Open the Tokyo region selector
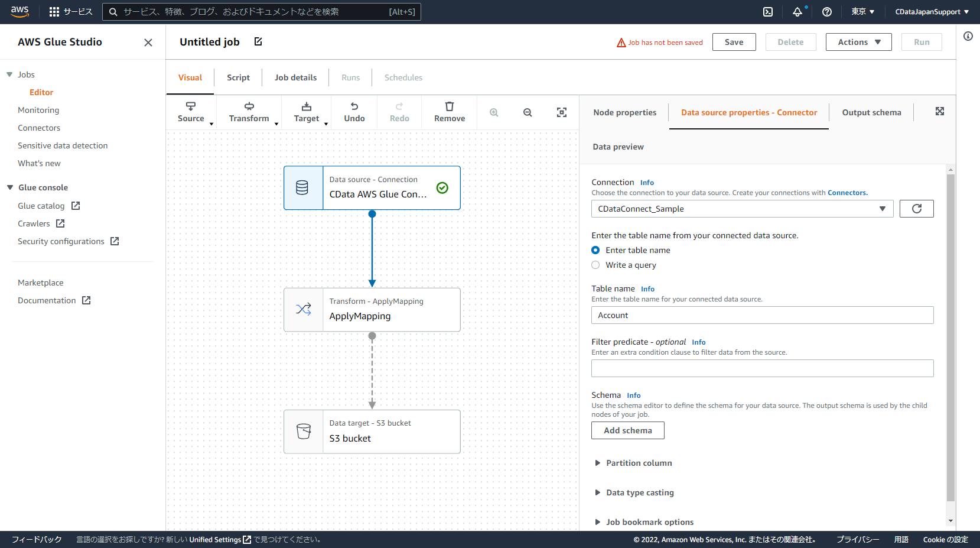The image size is (980, 548). pos(862,12)
